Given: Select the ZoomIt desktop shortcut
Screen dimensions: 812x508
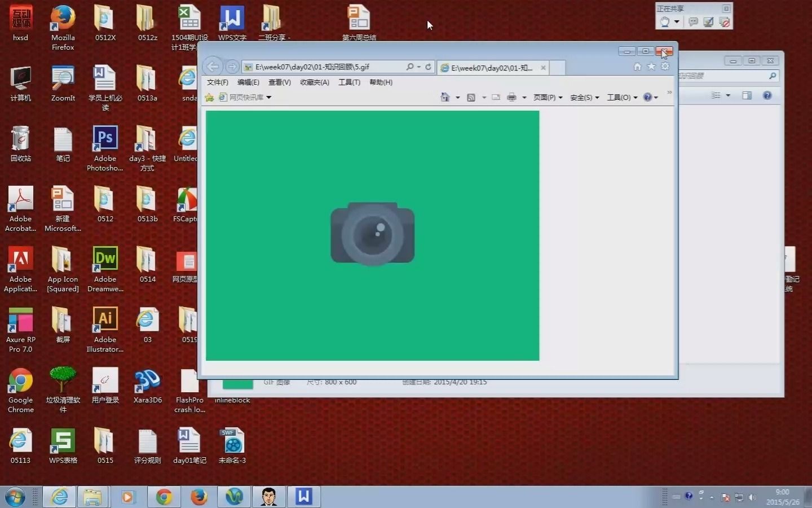Looking at the screenshot, I should (x=63, y=84).
